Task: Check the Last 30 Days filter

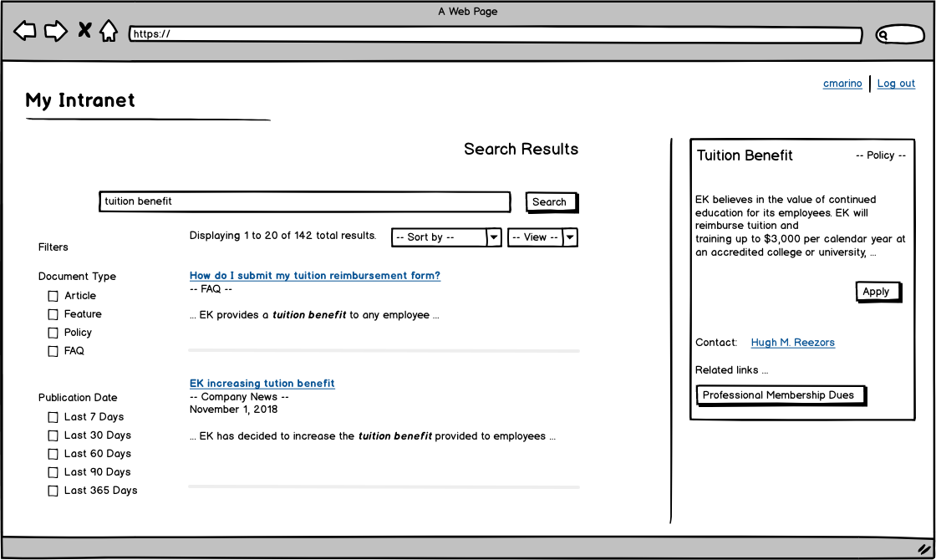Action: click(53, 435)
